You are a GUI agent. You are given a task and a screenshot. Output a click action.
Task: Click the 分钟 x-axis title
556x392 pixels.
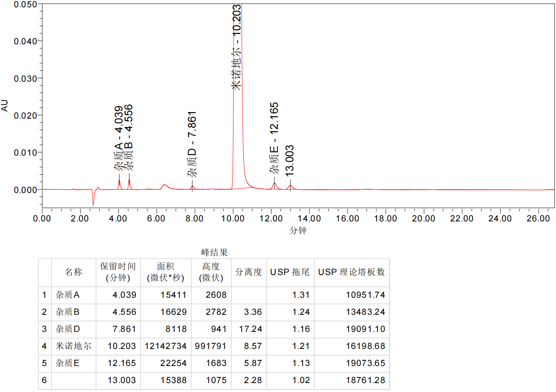coord(298,231)
